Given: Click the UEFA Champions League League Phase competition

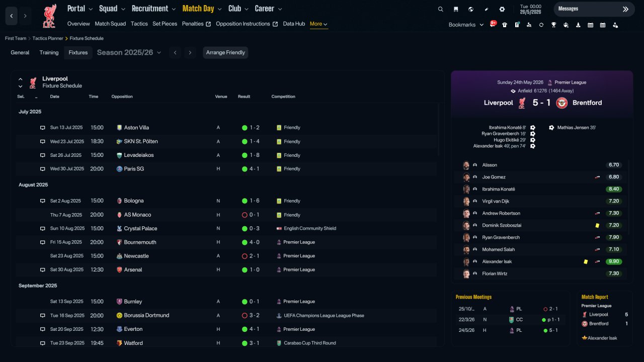Looking at the screenshot, I should point(324,316).
